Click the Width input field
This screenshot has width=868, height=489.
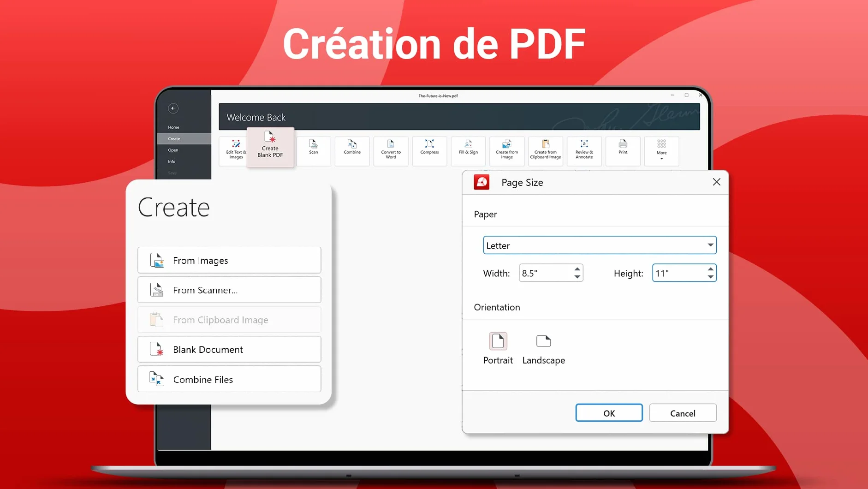[546, 273]
